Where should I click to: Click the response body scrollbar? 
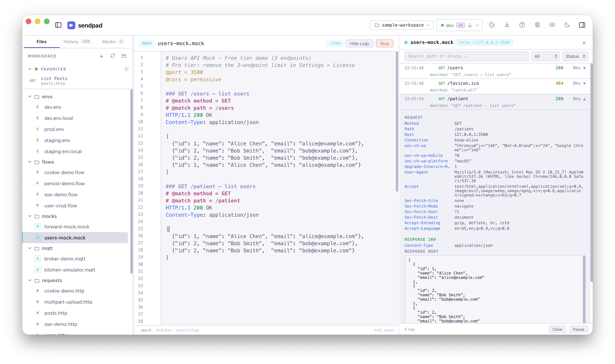coord(584,289)
